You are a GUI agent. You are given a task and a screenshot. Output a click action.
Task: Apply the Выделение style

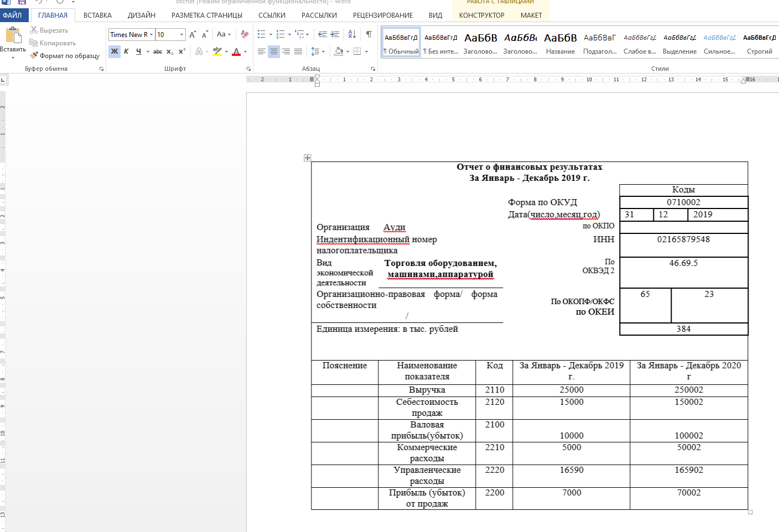tap(680, 43)
